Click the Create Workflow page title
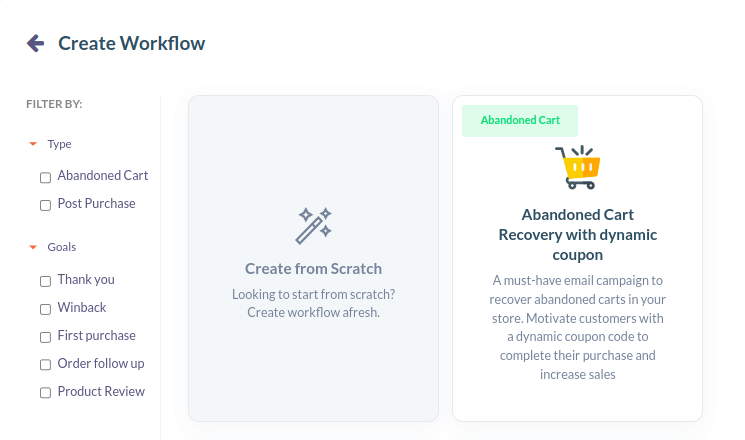This screenshot has width=745, height=440. click(132, 43)
